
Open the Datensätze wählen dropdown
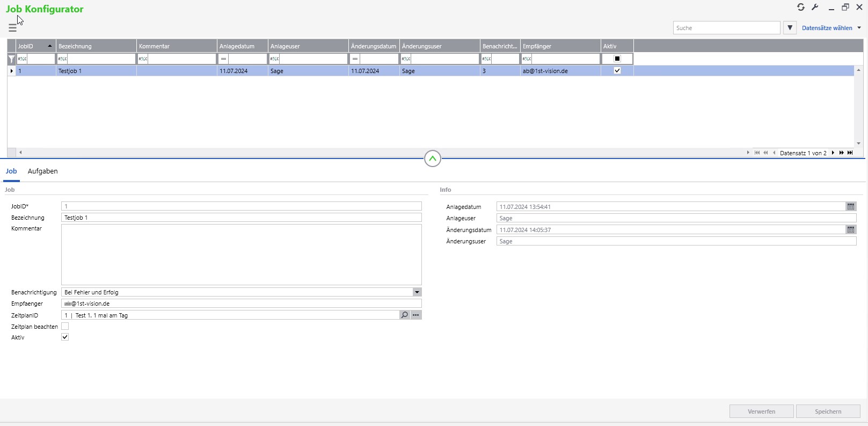pyautogui.click(x=831, y=28)
